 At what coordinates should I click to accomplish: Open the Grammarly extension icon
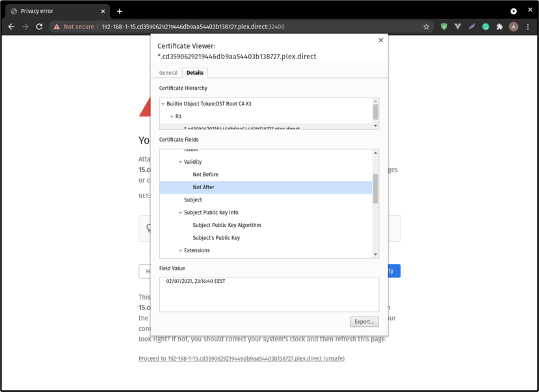point(486,27)
